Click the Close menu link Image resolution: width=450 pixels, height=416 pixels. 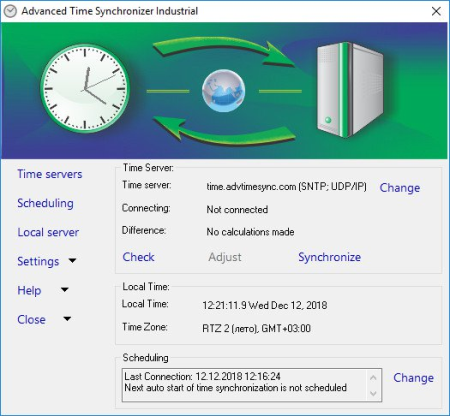coord(31,320)
